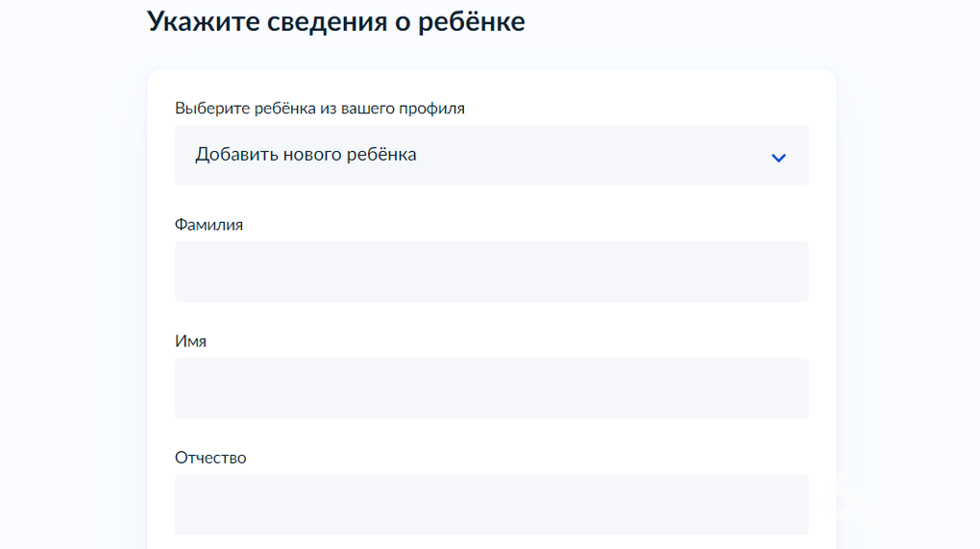Click the 'Фамилия' field label
Image resolution: width=980 pixels, height=549 pixels.
pyautogui.click(x=208, y=225)
